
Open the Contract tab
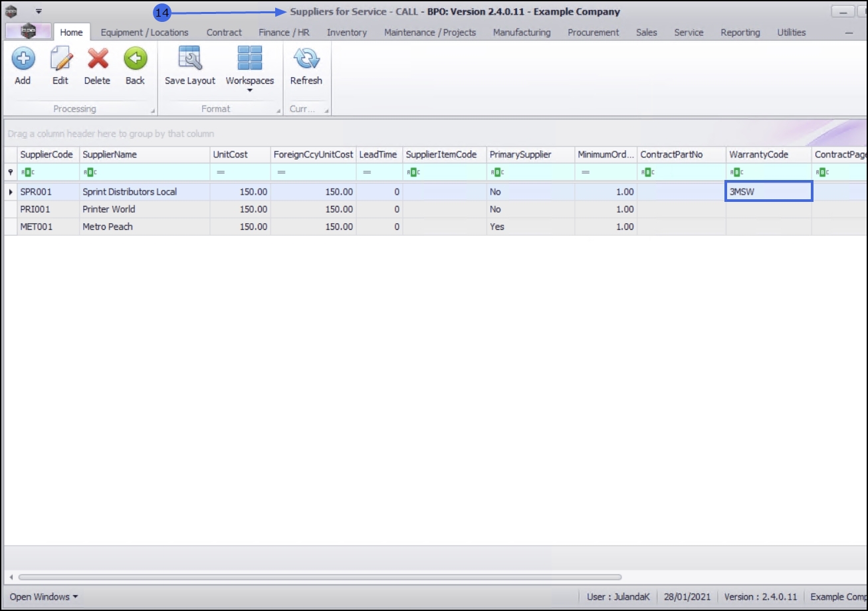point(224,32)
